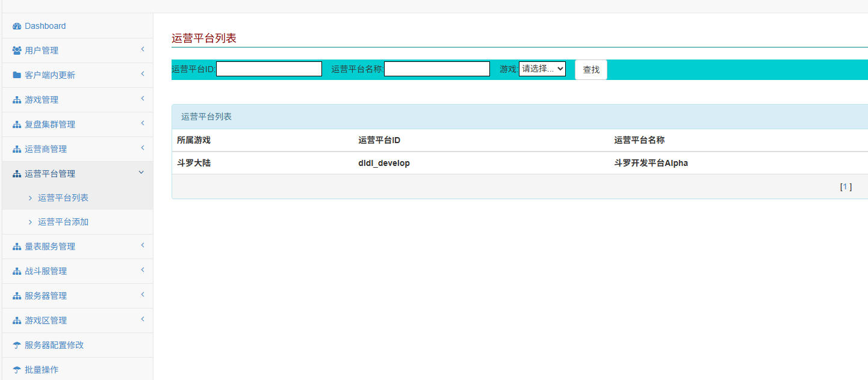868x380 pixels.
Task: Click the 战斗服管理 sitemap icon
Action: (17, 272)
